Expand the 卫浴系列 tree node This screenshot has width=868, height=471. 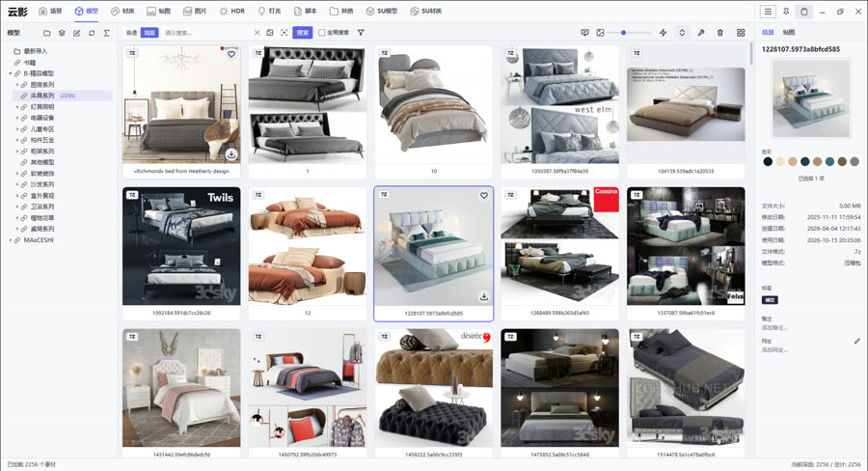[x=17, y=207]
